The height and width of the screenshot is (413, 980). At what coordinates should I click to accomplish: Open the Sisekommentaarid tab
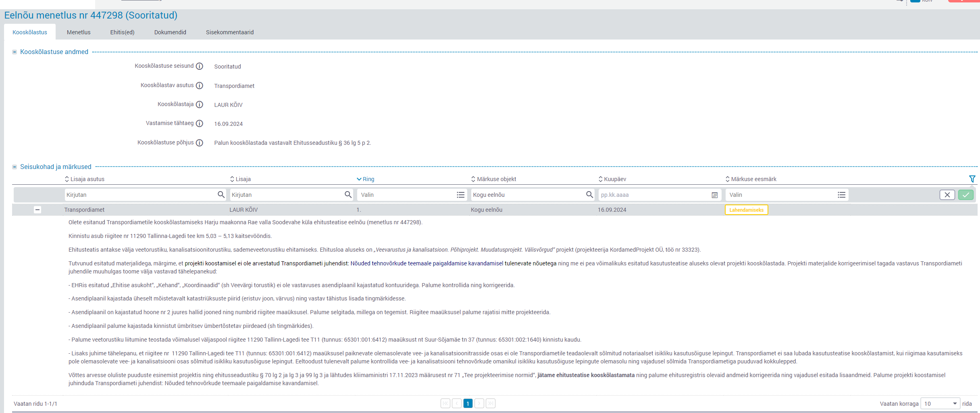[230, 32]
